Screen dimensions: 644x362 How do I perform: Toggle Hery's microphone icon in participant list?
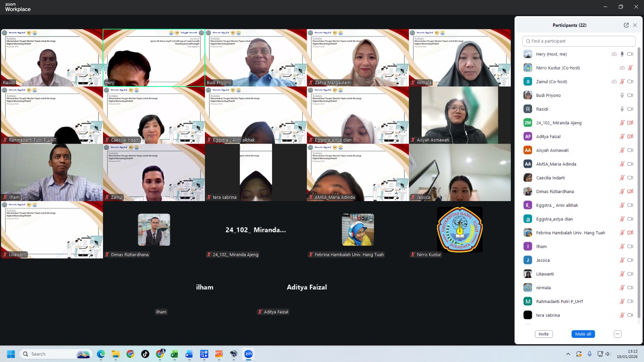coord(622,54)
